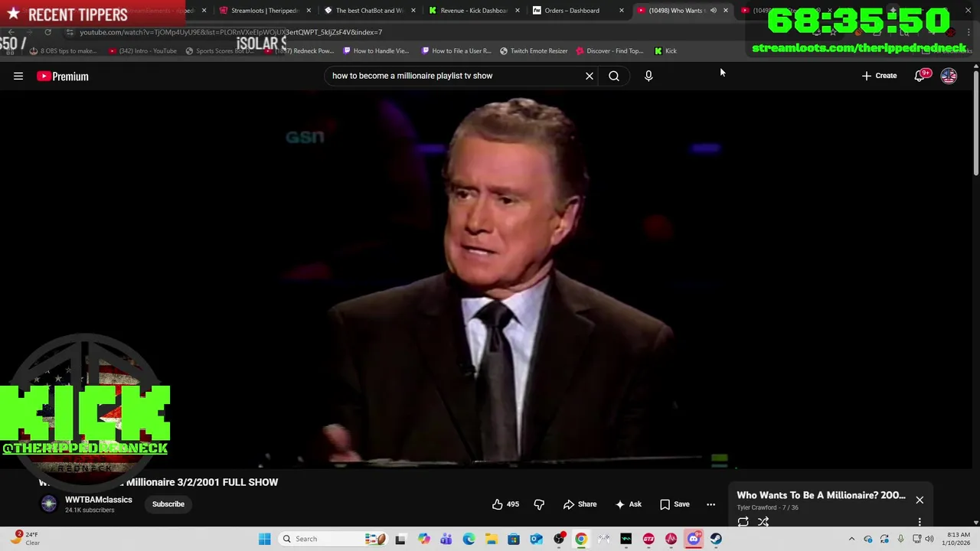Open Microsoft Edge from taskbar
The width and height of the screenshot is (980, 551).
tap(469, 539)
